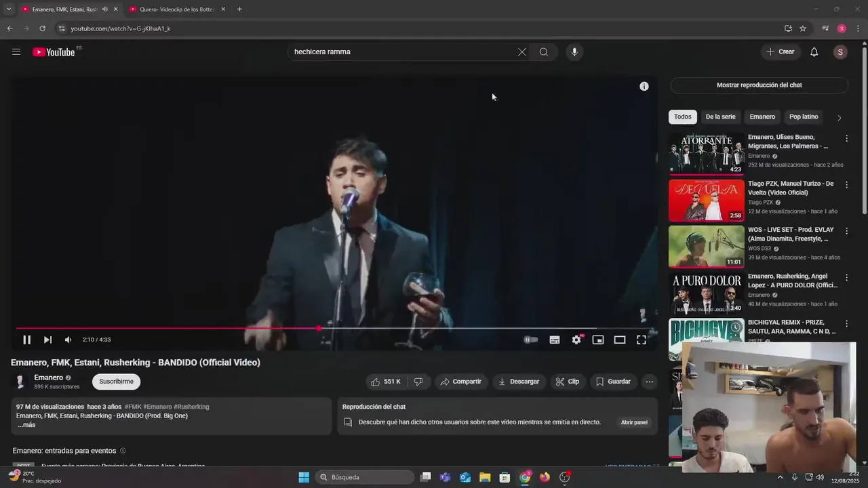Make the video full screen
The width and height of the screenshot is (868, 488).
[642, 340]
